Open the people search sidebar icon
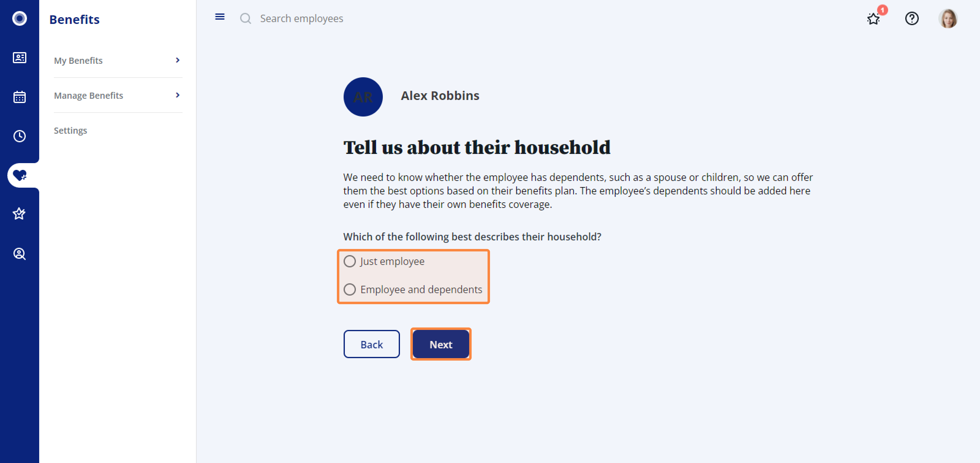980x463 pixels. point(19,254)
